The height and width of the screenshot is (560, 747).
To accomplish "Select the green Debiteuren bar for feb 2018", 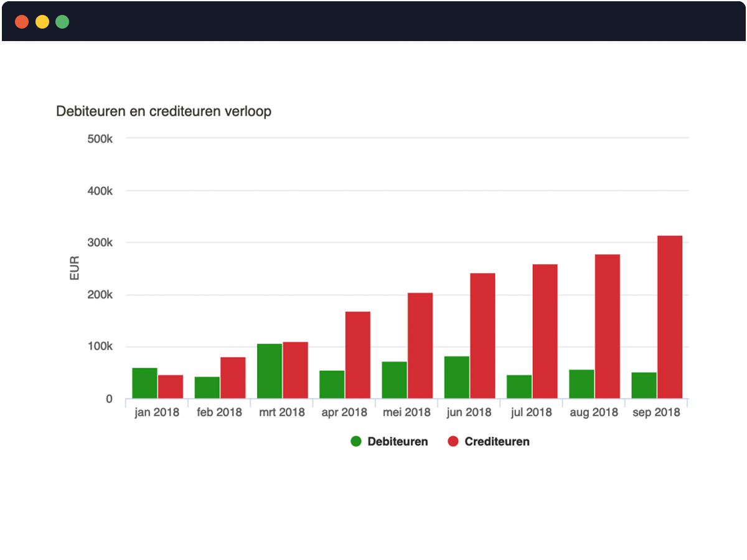I will point(207,388).
